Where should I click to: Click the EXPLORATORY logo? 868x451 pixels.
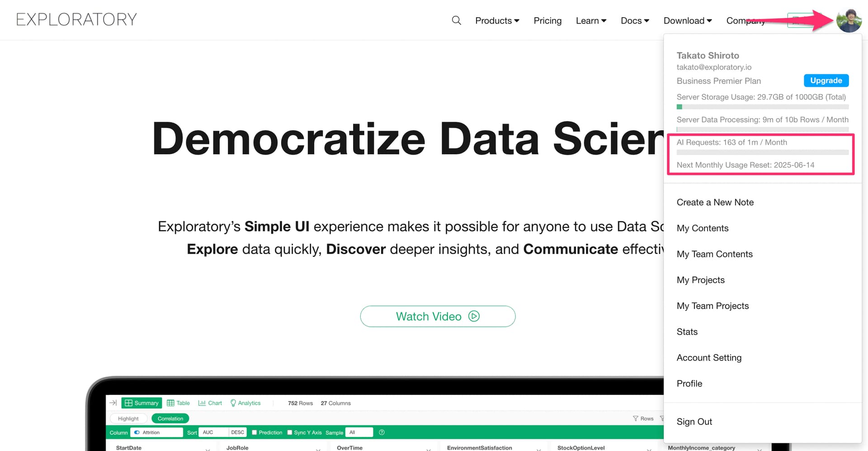pyautogui.click(x=76, y=19)
